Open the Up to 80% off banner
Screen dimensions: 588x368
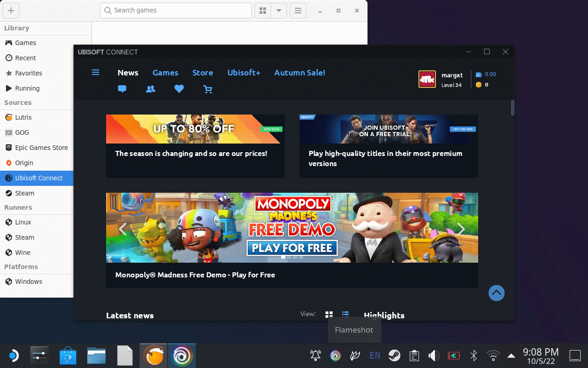(195, 129)
